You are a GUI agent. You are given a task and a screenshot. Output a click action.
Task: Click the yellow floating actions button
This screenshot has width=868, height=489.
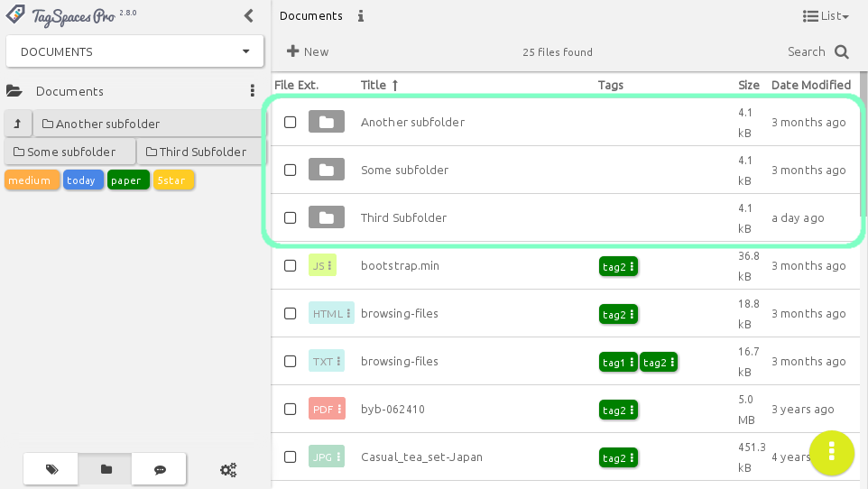832,453
